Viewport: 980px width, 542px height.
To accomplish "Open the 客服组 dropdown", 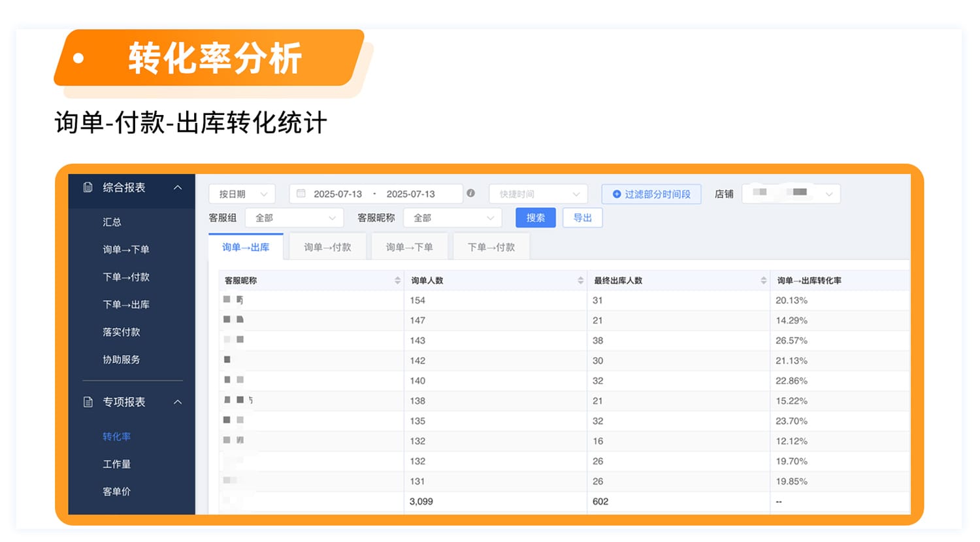I will point(294,218).
